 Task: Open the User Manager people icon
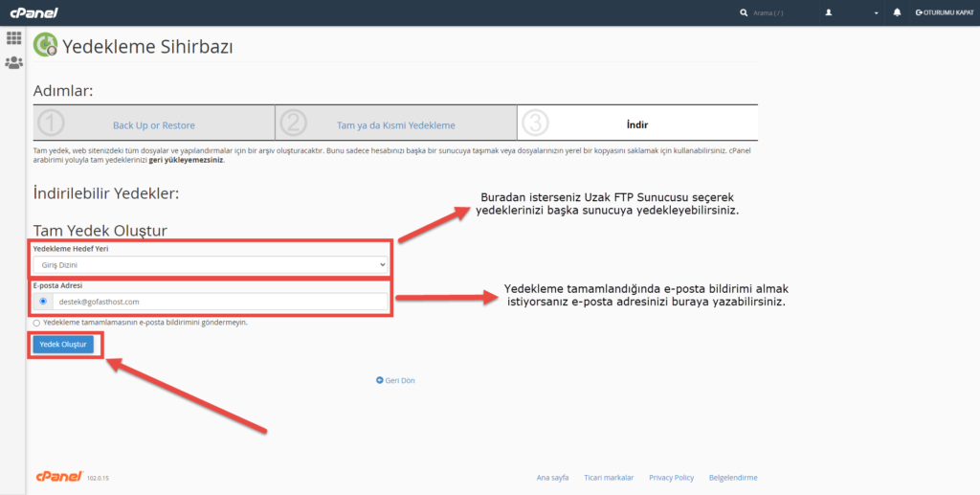13,63
